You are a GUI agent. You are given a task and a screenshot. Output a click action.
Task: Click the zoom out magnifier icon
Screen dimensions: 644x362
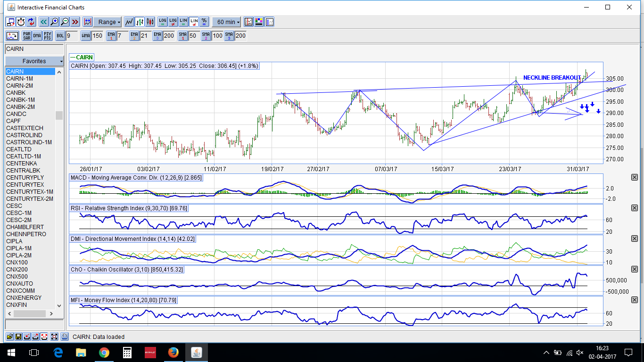pos(65,22)
